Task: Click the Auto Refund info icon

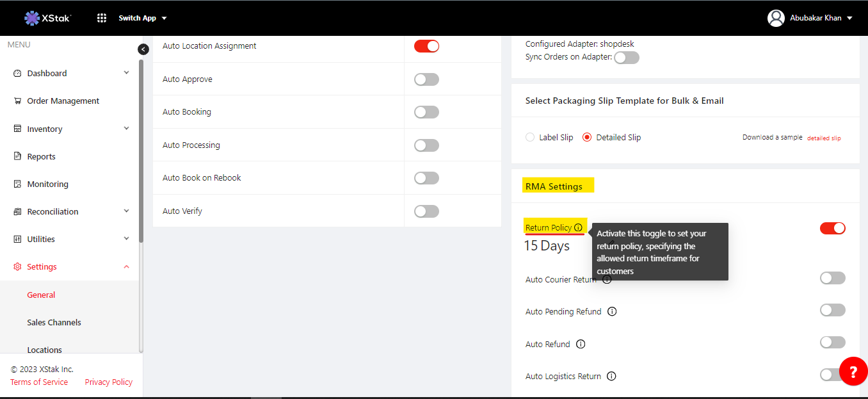Action: [x=581, y=345]
